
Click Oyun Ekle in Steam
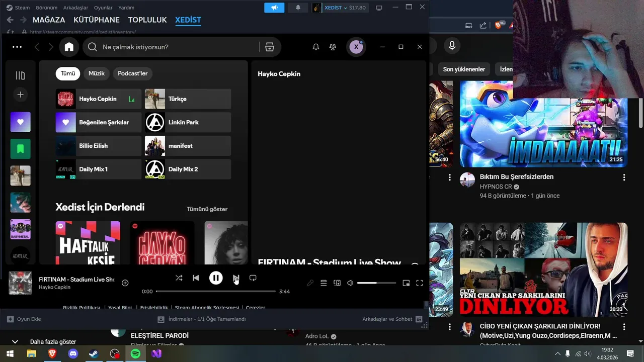click(24, 319)
